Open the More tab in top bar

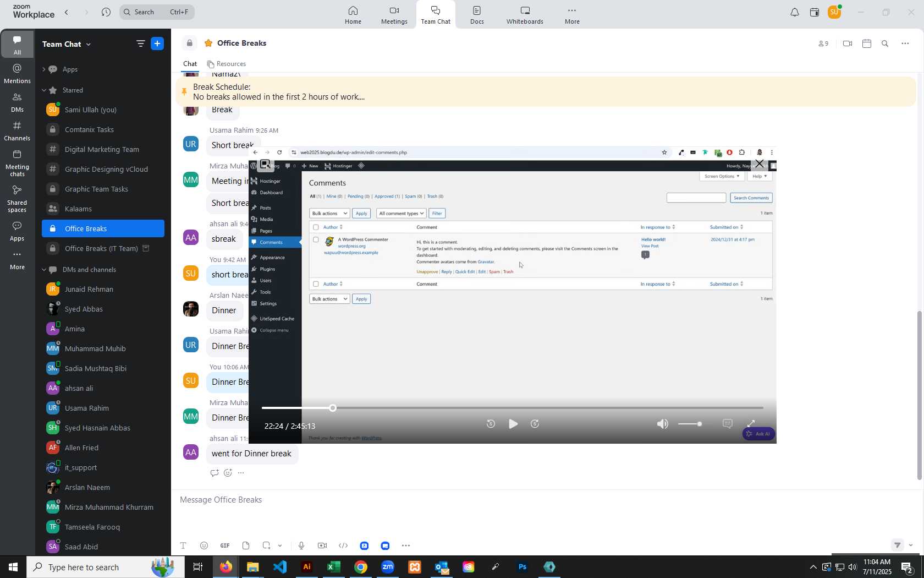coord(572,15)
